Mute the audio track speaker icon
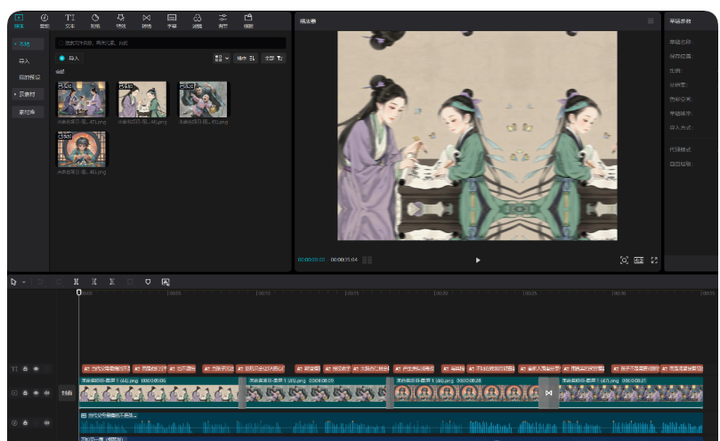The height and width of the screenshot is (441, 720). [46, 423]
